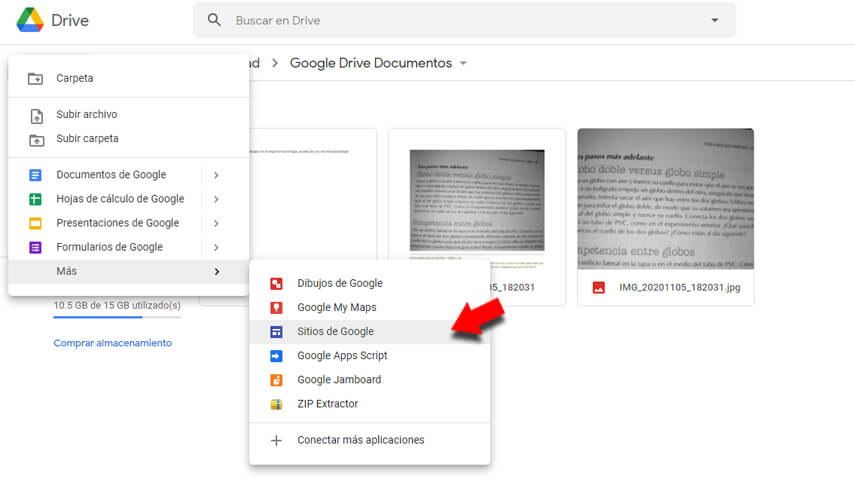Select the Google Docs blue icon
This screenshot has width=855, height=481.
click(36, 175)
